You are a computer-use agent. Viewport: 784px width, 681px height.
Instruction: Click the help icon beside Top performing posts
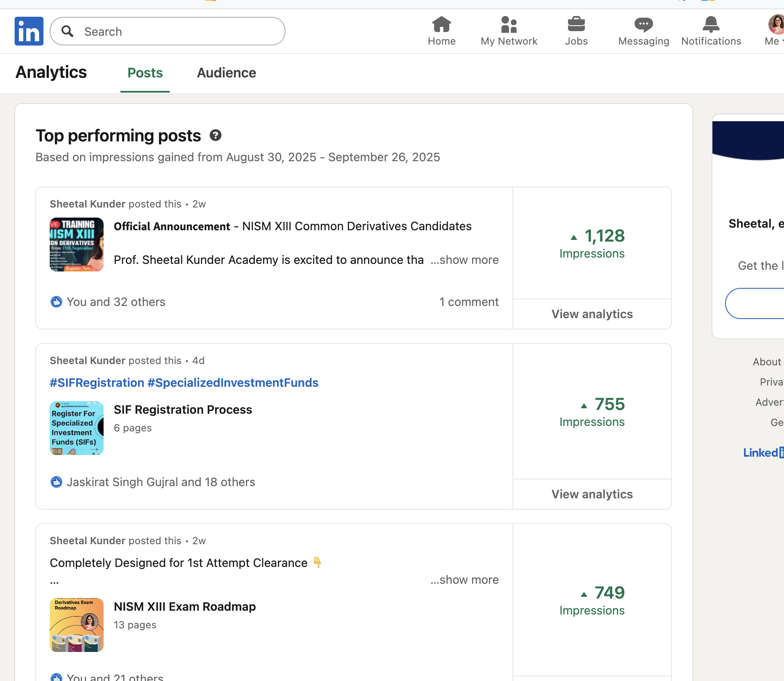tap(216, 136)
